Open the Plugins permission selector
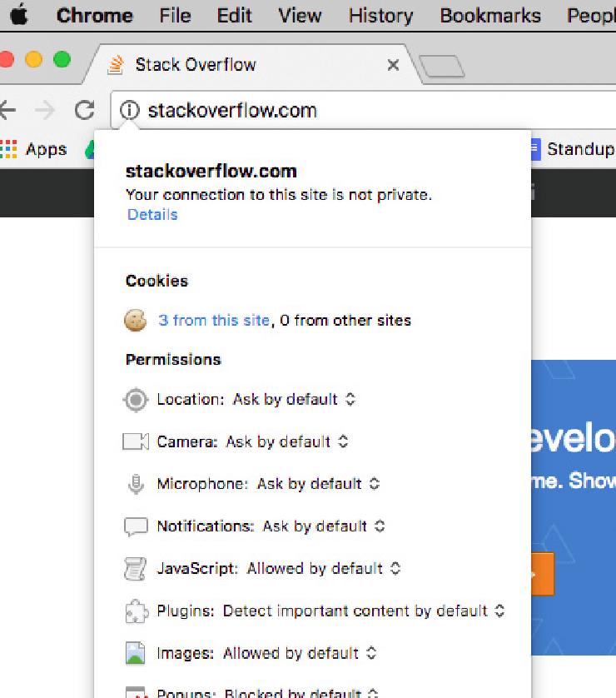This screenshot has width=616, height=698. click(500, 611)
